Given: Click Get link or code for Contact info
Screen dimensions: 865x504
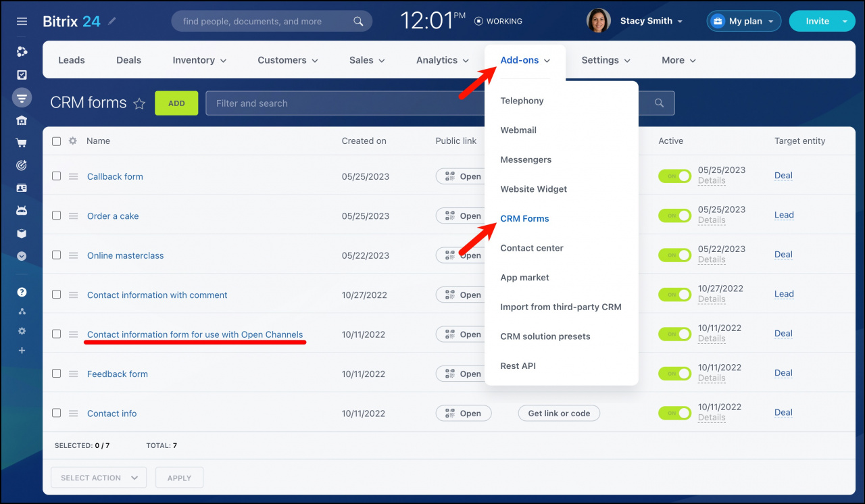Looking at the screenshot, I should (559, 413).
